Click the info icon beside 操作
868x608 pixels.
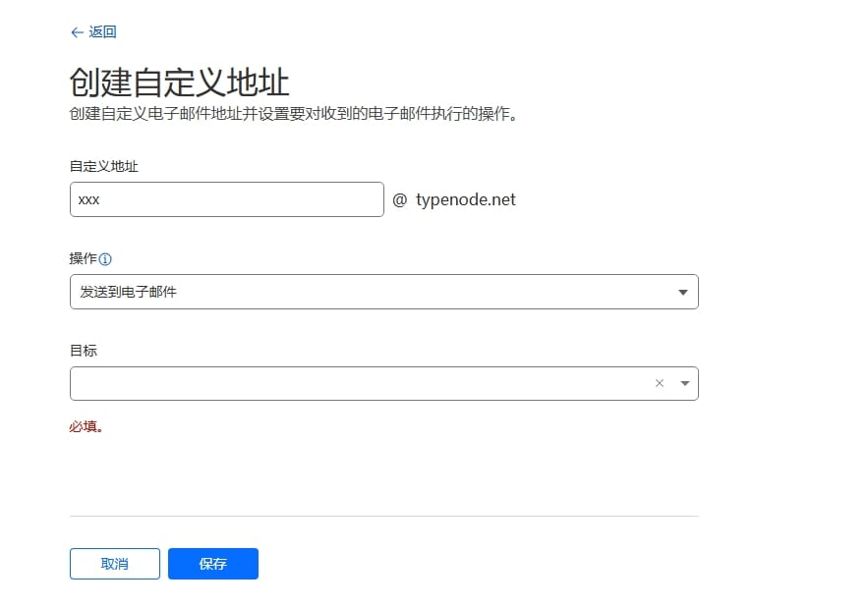pos(105,259)
